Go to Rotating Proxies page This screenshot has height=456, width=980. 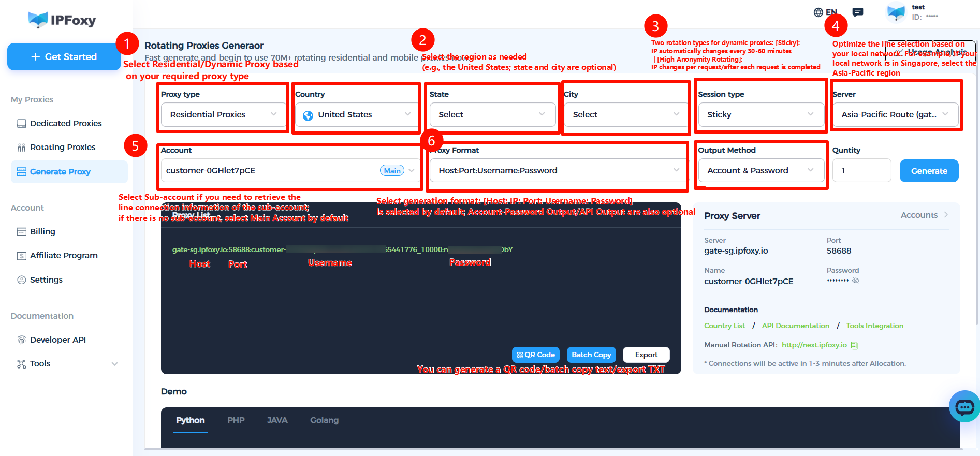63,148
